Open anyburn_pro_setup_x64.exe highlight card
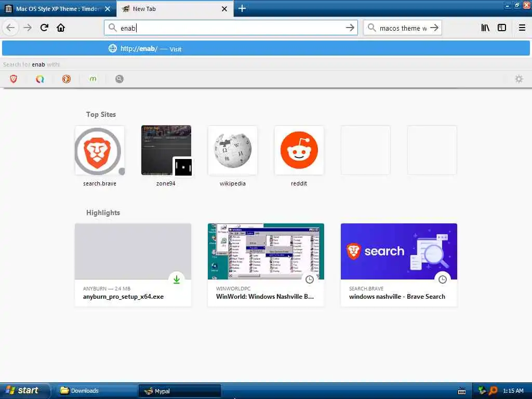The image size is (532, 399). click(133, 265)
